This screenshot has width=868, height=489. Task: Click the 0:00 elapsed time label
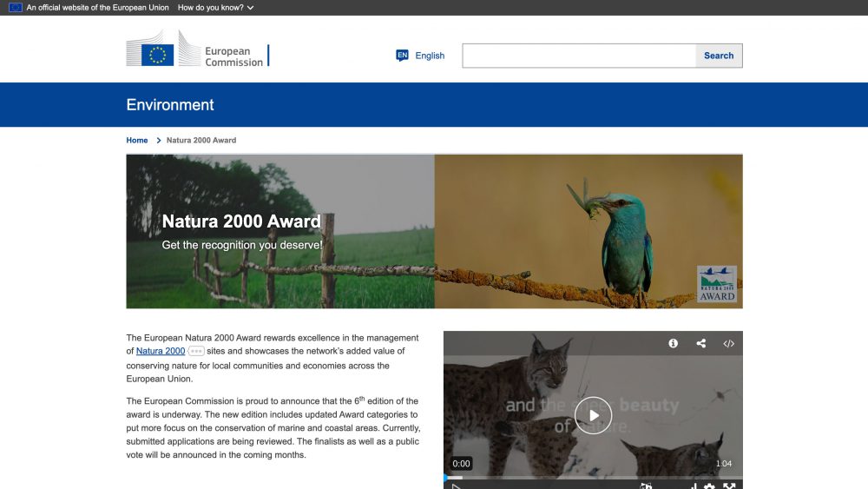tap(461, 464)
